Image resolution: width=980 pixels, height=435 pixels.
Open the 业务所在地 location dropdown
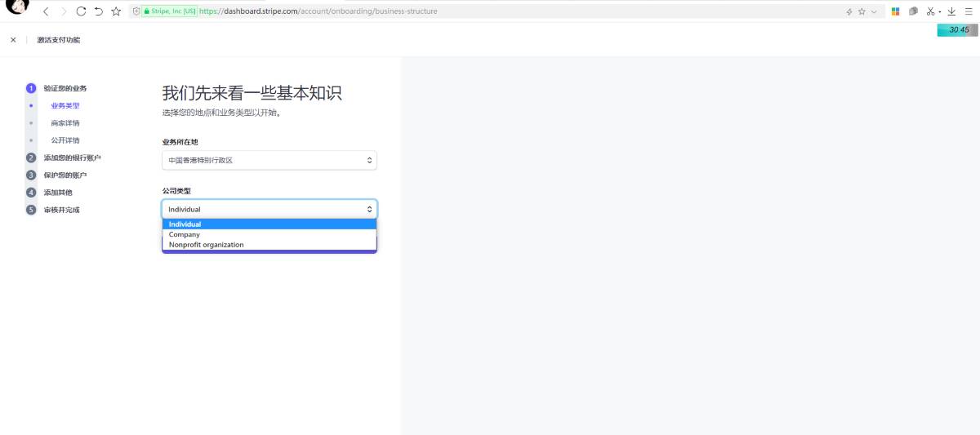click(x=269, y=160)
